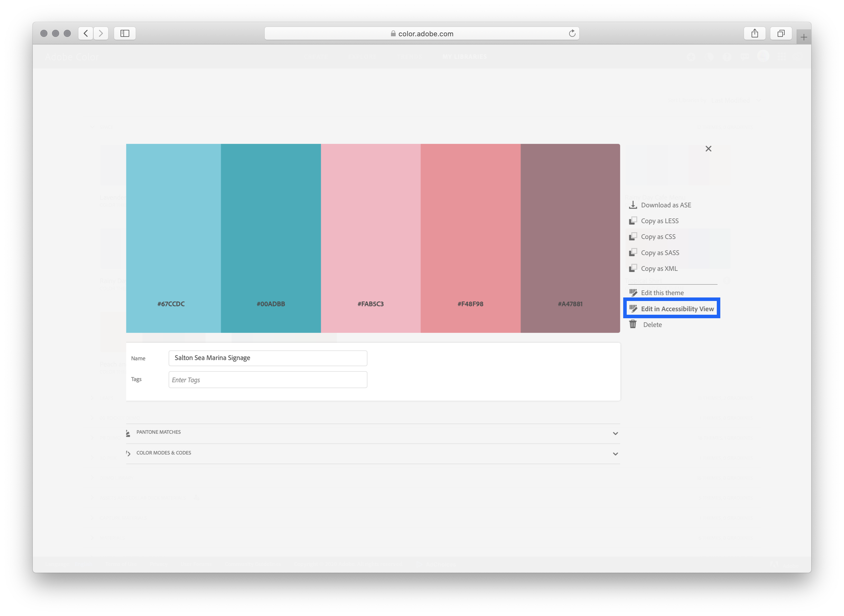Click the close X button on palette
Image resolution: width=844 pixels, height=616 pixels.
pyautogui.click(x=708, y=149)
